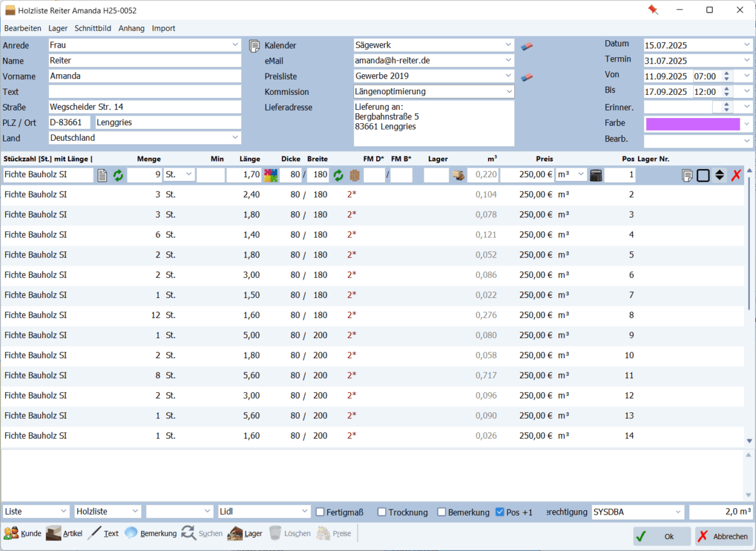Open the Land dropdown showing Deutschland
The height and width of the screenshot is (551, 756).
point(235,138)
